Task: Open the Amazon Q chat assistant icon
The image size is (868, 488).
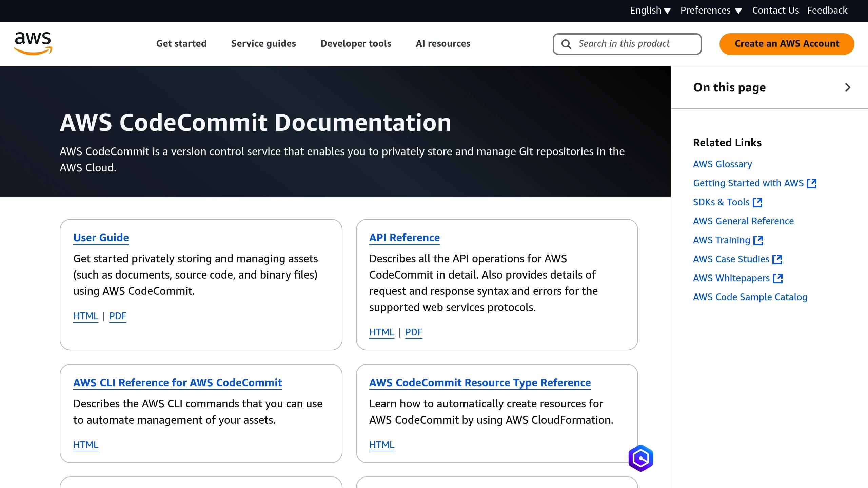Action: (x=640, y=458)
